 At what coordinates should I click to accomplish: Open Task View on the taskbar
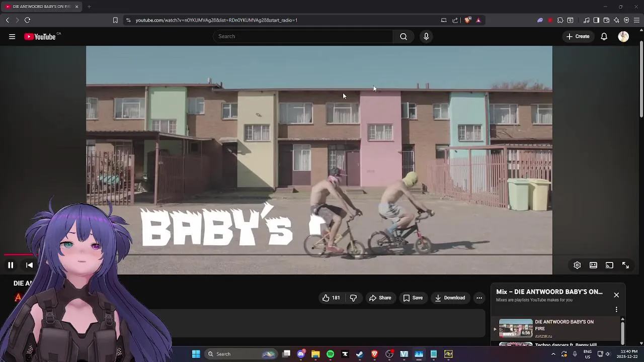pos(286,354)
